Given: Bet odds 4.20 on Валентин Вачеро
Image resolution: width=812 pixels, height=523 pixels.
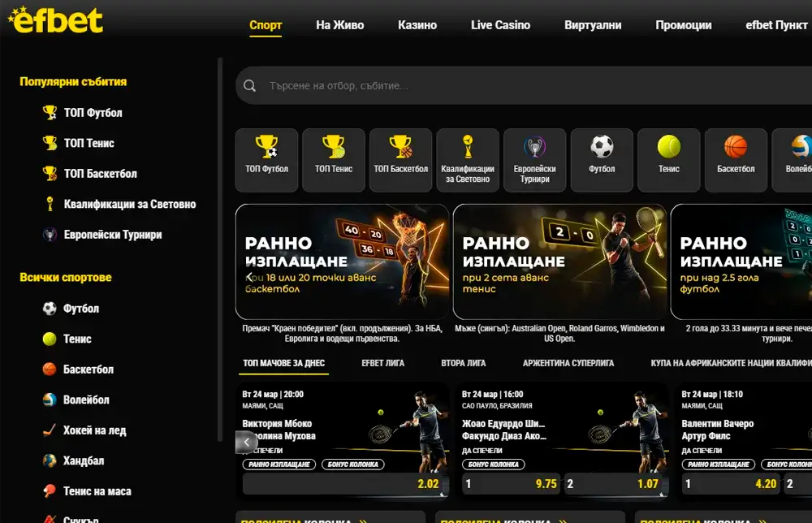Looking at the screenshot, I should coord(732,484).
